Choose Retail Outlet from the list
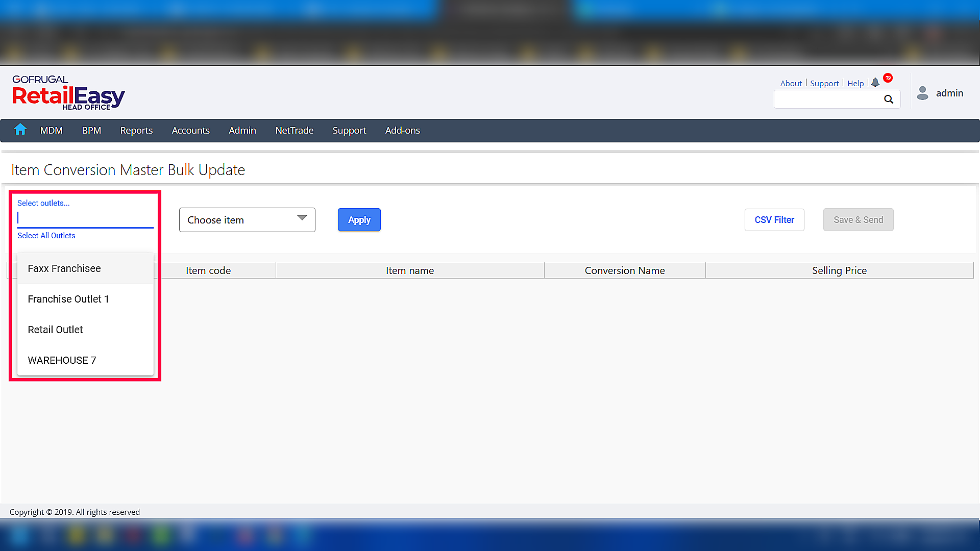The width and height of the screenshot is (980, 551). coord(55,330)
